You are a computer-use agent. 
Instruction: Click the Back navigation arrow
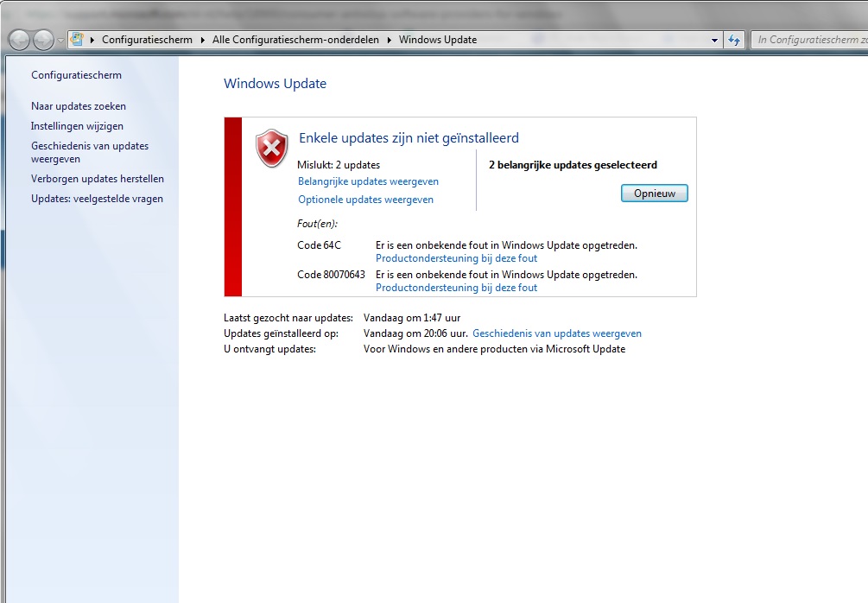19,40
